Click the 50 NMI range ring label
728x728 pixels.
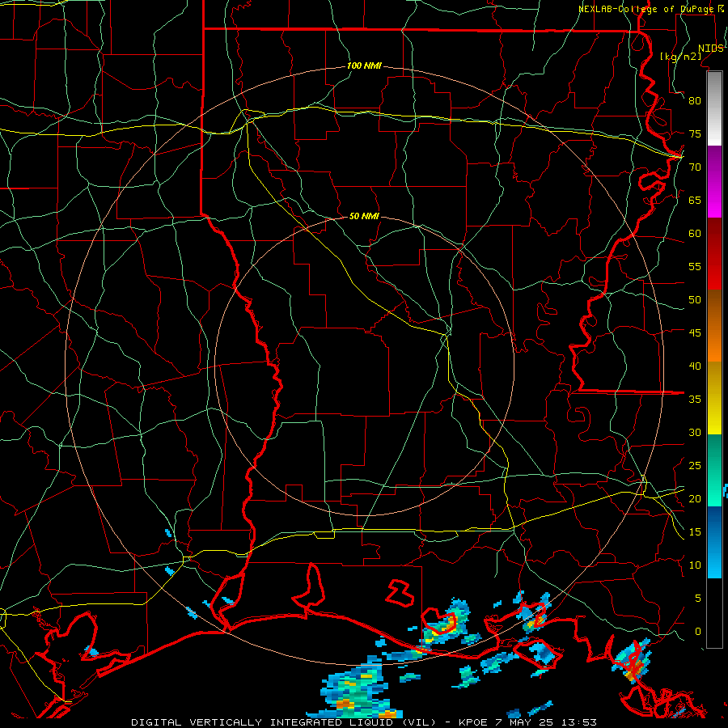[x=364, y=216]
